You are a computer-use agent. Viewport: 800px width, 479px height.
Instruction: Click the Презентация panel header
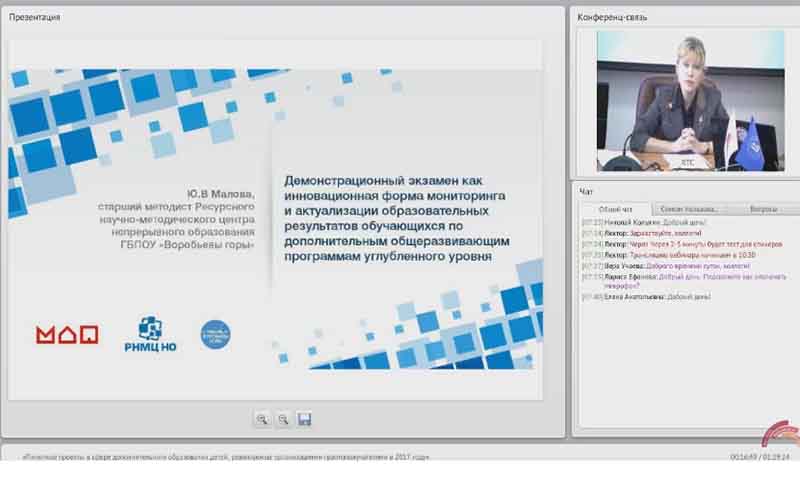(x=34, y=17)
